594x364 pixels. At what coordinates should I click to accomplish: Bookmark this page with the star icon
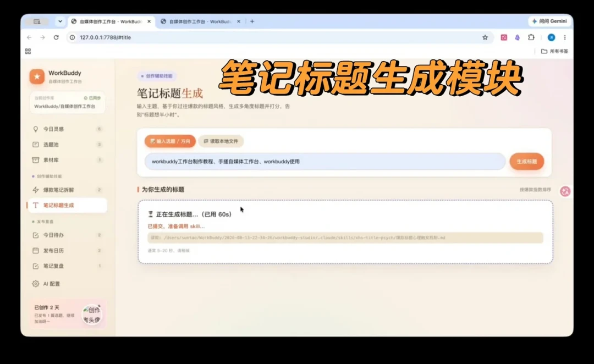click(485, 37)
